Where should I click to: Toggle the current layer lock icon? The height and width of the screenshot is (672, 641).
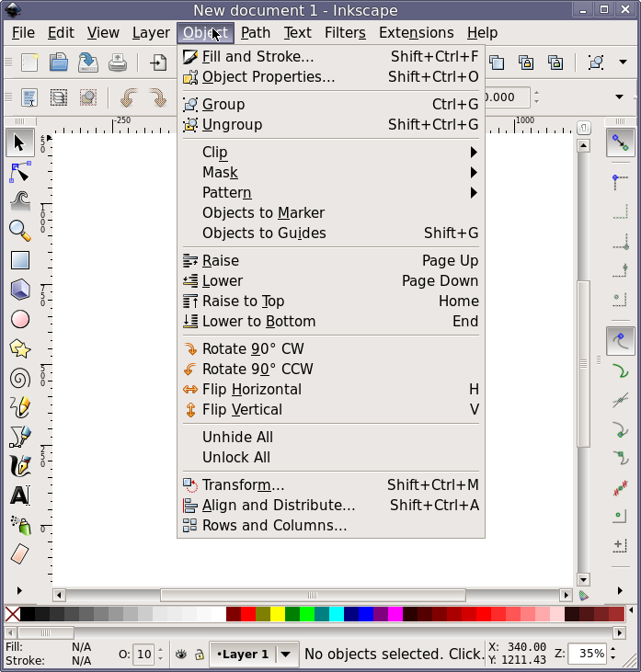[x=198, y=655]
